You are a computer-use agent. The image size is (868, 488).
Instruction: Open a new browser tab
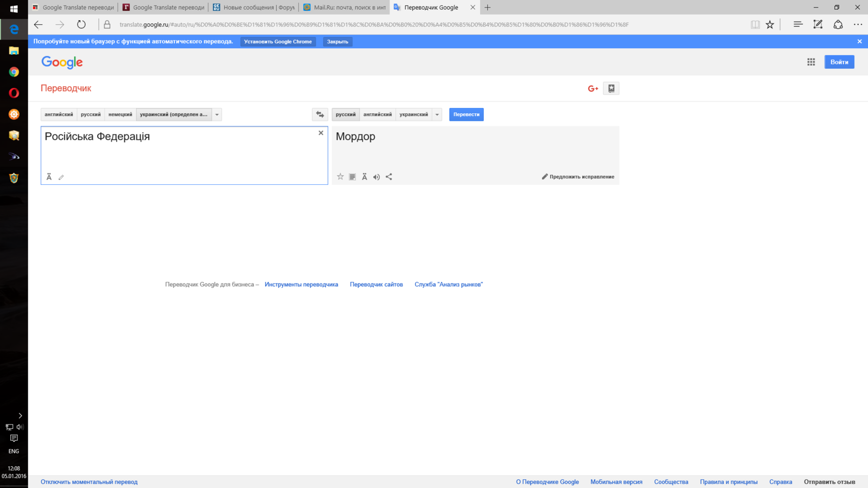488,8
